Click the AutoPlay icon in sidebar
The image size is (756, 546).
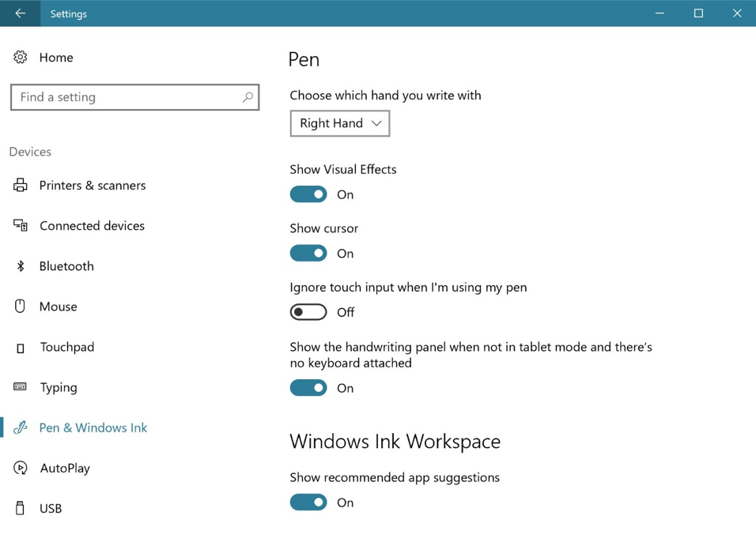(x=21, y=468)
